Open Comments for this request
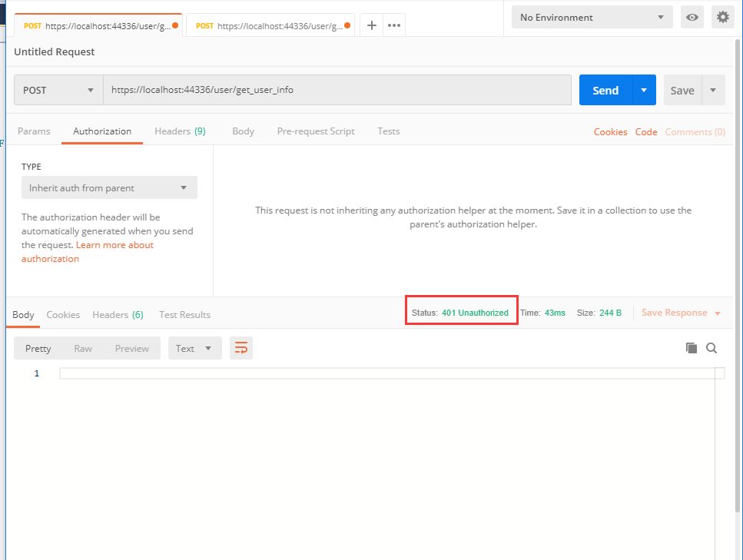Viewport: 743px width, 560px height. click(x=695, y=131)
